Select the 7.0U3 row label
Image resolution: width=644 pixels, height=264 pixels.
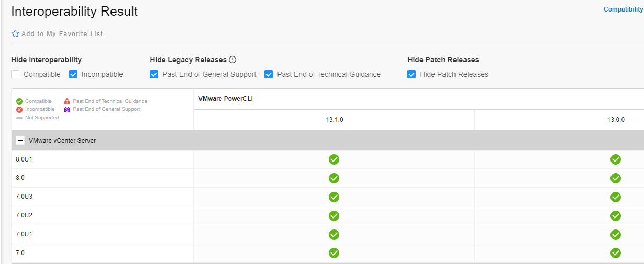point(24,197)
